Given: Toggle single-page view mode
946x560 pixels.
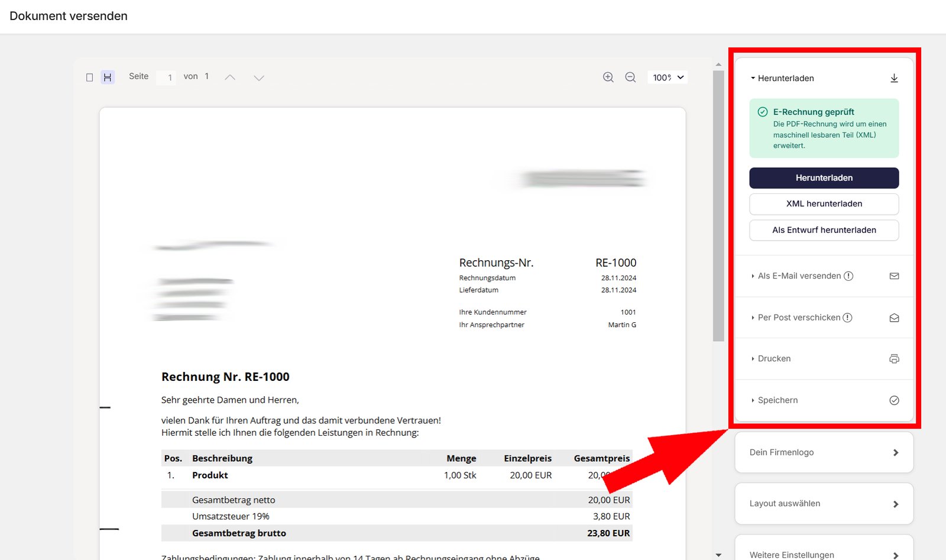Looking at the screenshot, I should coord(89,77).
